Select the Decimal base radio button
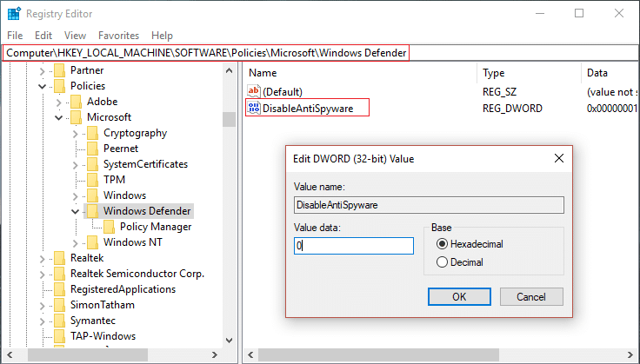640x364 pixels. pos(443,262)
